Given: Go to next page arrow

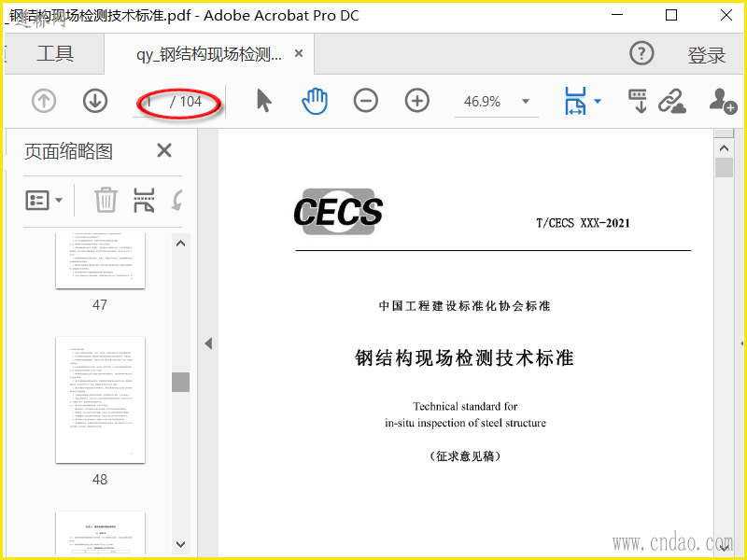Looking at the screenshot, I should coord(95,102).
